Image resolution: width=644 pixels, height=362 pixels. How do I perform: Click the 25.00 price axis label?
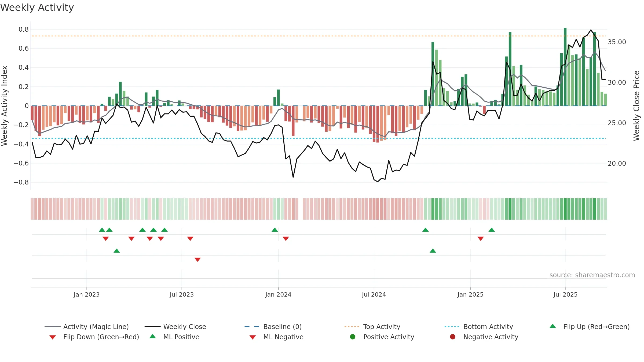point(617,123)
